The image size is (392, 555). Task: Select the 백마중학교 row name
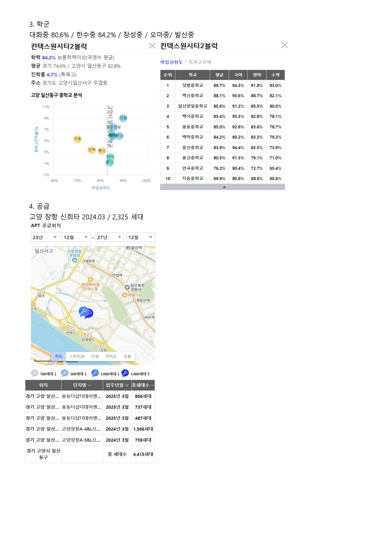(193, 137)
